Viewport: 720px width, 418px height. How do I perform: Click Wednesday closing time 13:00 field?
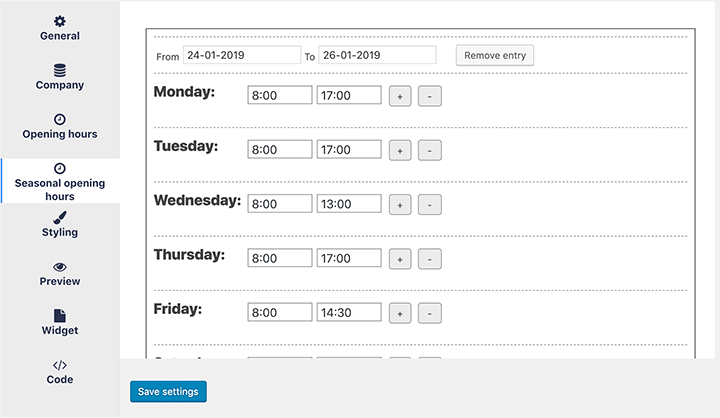coord(349,203)
